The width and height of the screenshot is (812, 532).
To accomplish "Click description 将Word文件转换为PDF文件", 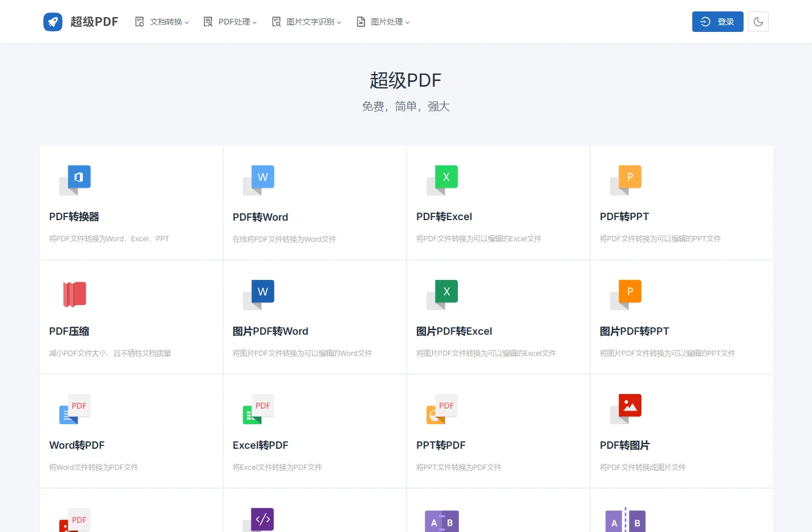I will coord(94,468).
